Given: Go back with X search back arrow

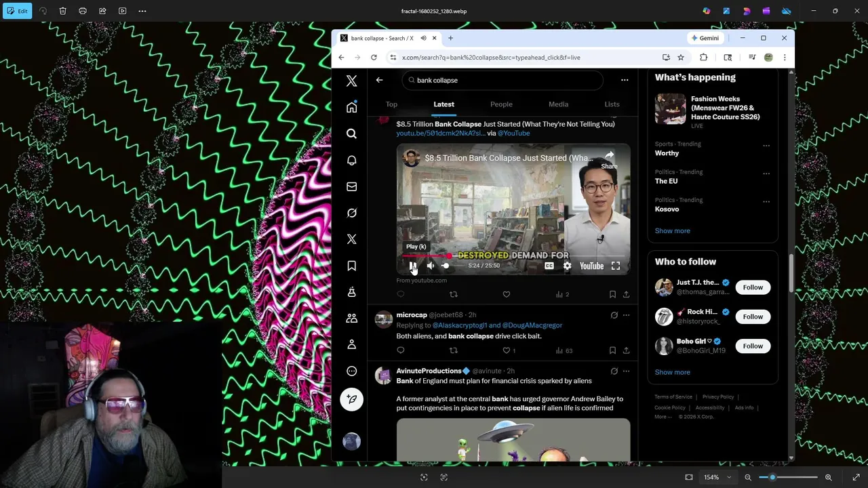Looking at the screenshot, I should pos(379,80).
